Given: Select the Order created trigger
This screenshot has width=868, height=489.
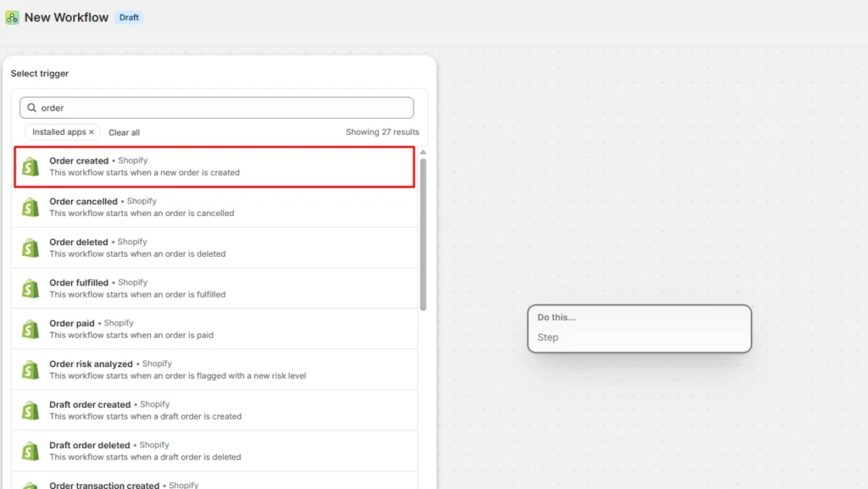Looking at the screenshot, I should pyautogui.click(x=214, y=166).
